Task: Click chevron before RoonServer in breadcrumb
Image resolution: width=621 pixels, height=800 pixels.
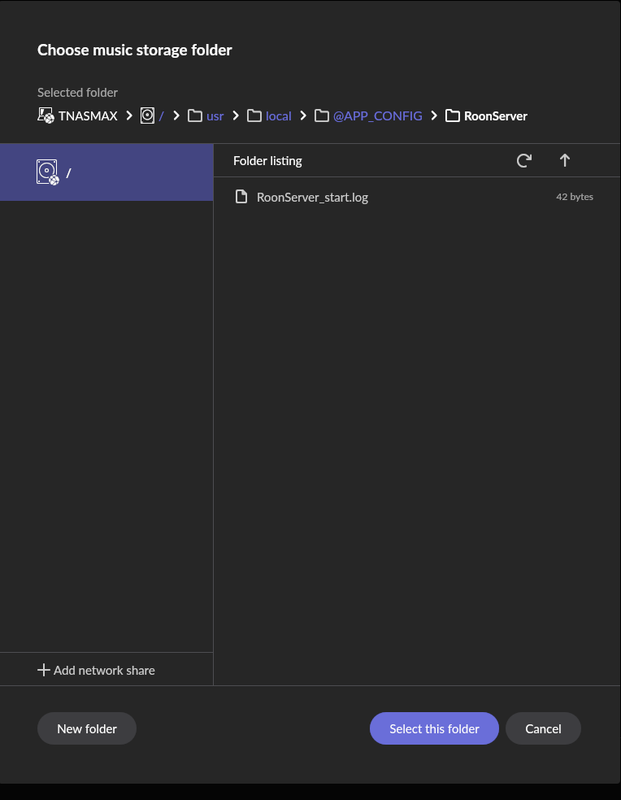Action: click(434, 116)
